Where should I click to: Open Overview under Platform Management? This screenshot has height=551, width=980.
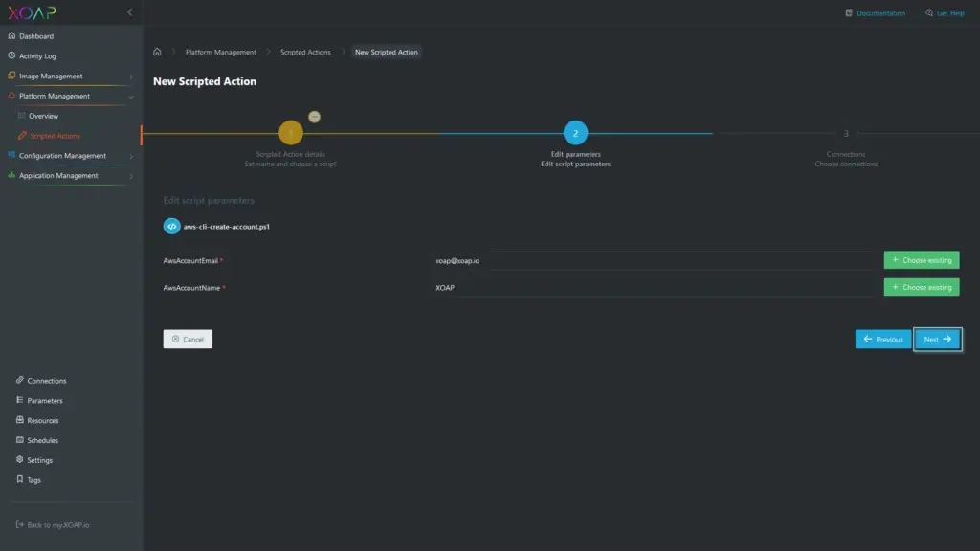pyautogui.click(x=43, y=116)
